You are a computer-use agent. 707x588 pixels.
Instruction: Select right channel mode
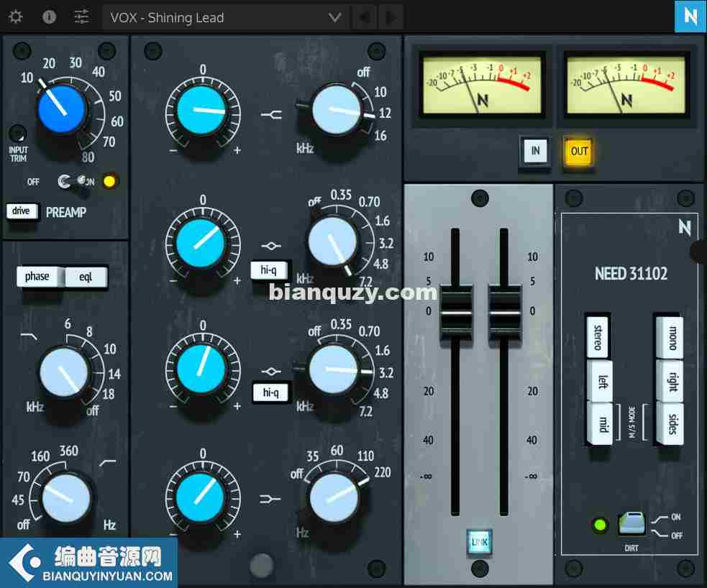670,381
